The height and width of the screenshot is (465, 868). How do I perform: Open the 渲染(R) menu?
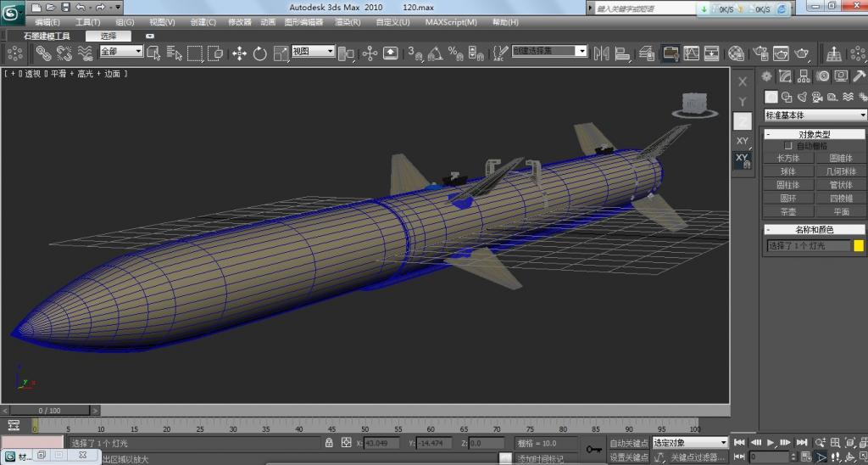tap(348, 22)
